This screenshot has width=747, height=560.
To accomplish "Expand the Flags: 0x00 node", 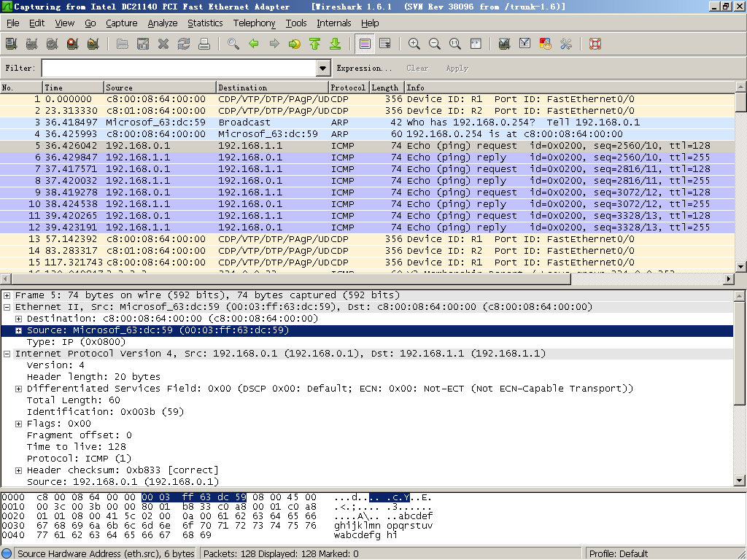I will point(18,424).
